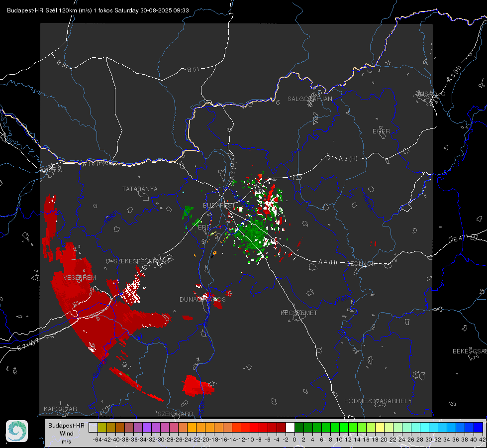This screenshot has height=448, width=487.
Task: Select the orange swatch between -24 and -22
Action: pyautogui.click(x=192, y=427)
